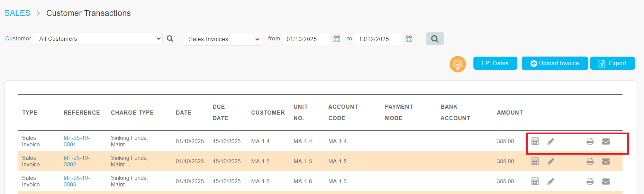
Task: Expand the All Customers dropdown
Action: point(98,39)
